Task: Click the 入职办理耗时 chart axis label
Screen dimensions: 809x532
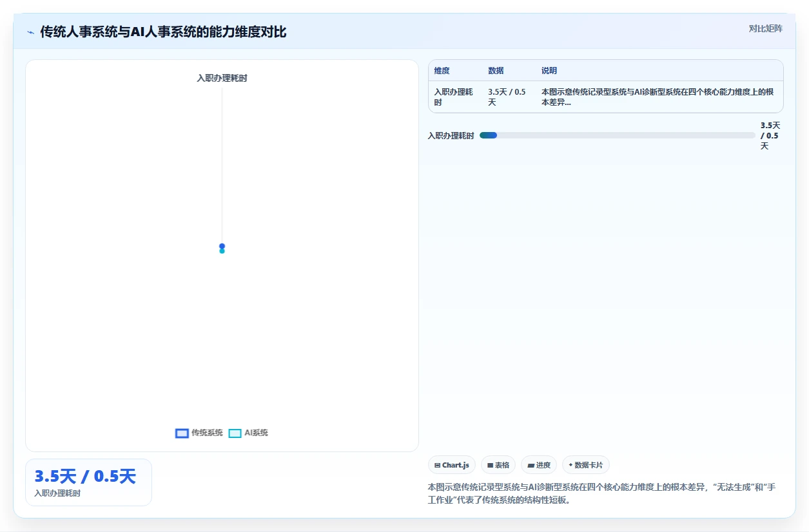Action: coord(222,78)
